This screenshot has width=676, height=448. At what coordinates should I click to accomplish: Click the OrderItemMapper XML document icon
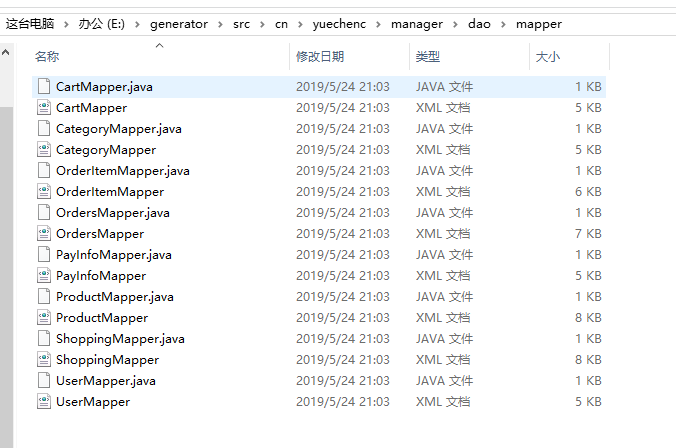pyautogui.click(x=44, y=191)
